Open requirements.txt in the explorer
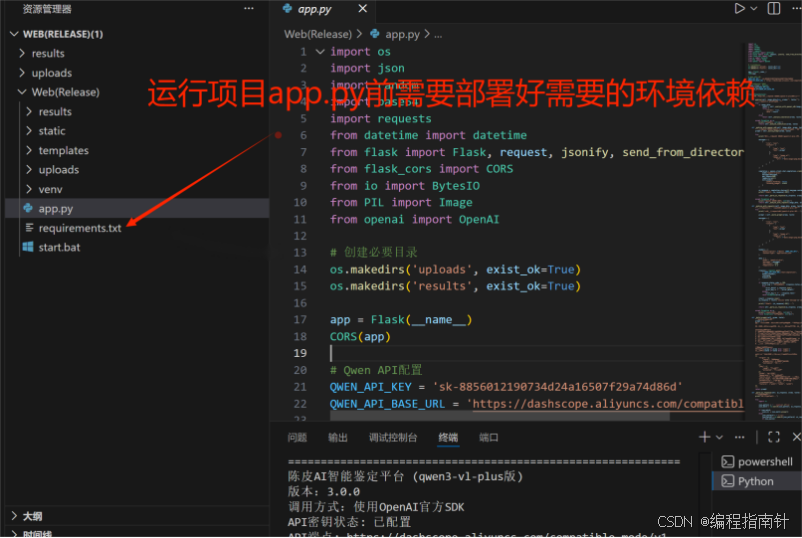 pos(137,228)
